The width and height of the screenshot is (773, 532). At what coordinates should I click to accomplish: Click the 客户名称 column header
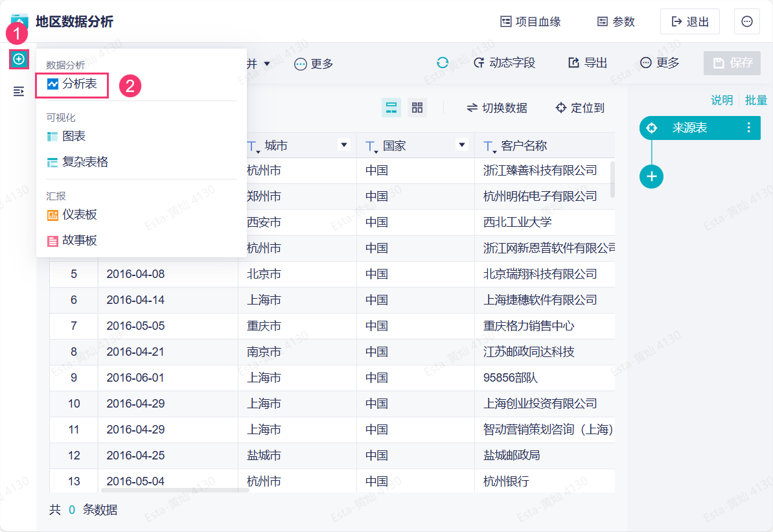(545, 145)
